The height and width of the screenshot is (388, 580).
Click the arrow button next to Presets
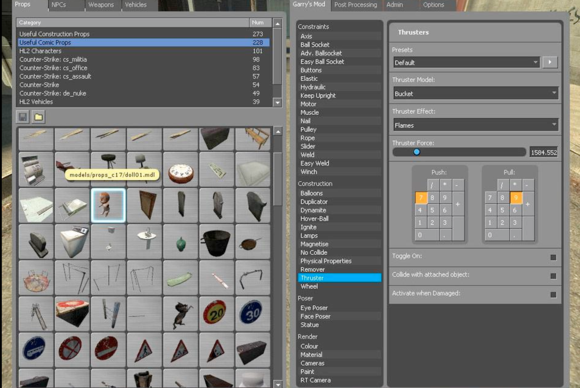coord(550,62)
